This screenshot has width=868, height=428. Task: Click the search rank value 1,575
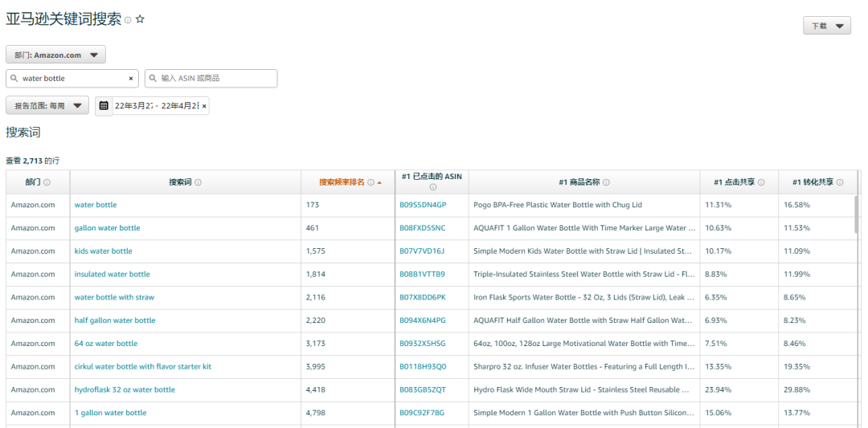[316, 251]
